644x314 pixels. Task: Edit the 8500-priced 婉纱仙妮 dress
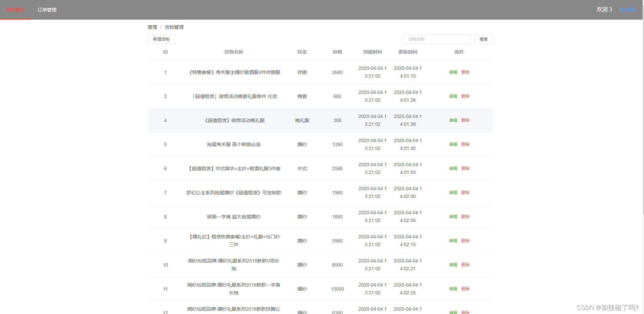pyautogui.click(x=453, y=265)
